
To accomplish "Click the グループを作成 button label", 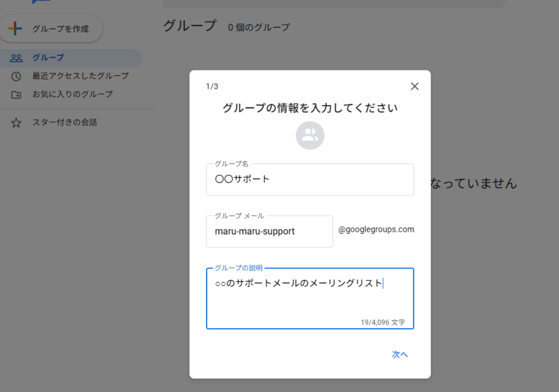I will [60, 29].
